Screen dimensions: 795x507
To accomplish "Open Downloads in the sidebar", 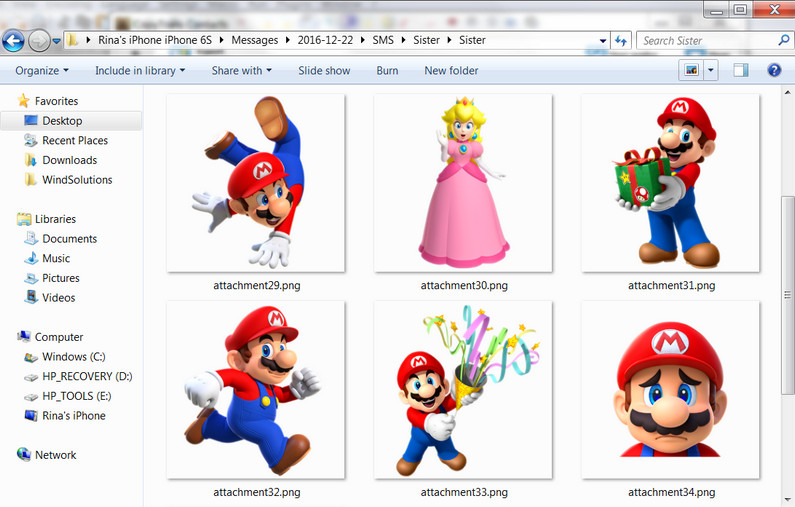I will point(69,160).
